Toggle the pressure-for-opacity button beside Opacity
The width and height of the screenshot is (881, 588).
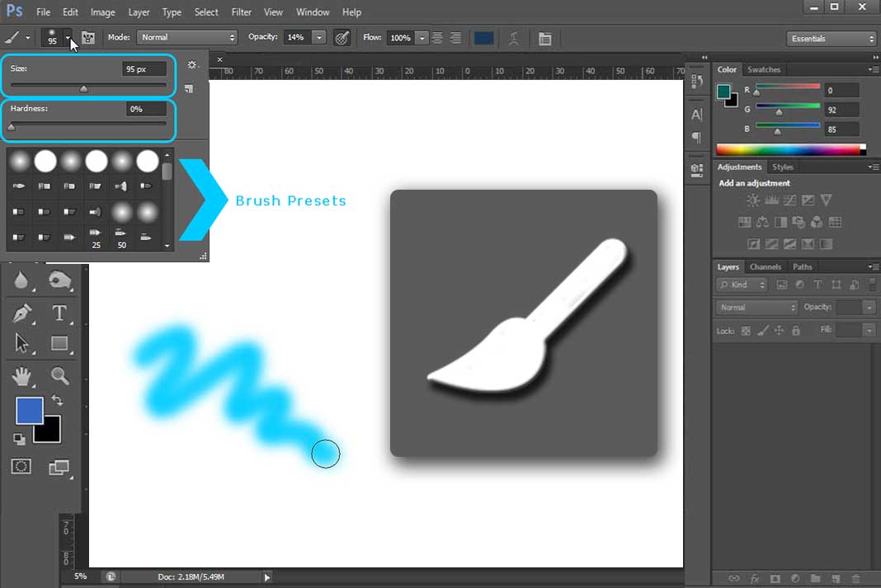click(342, 38)
